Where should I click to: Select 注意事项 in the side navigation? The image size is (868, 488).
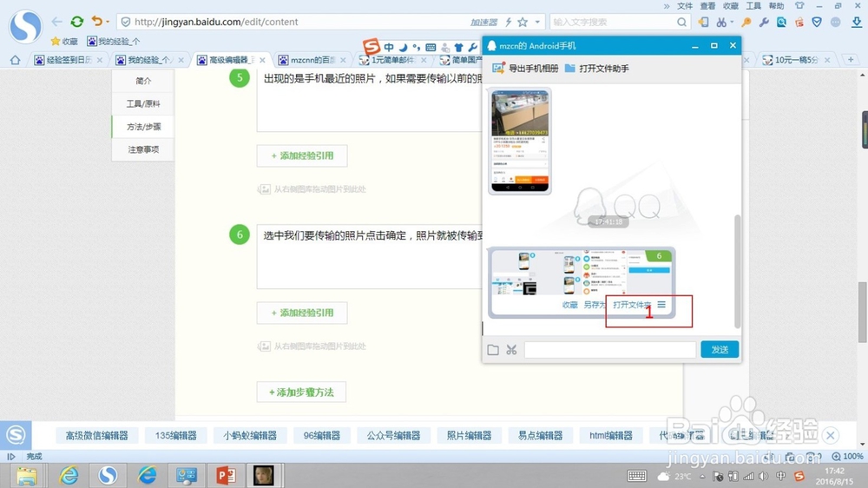[143, 149]
